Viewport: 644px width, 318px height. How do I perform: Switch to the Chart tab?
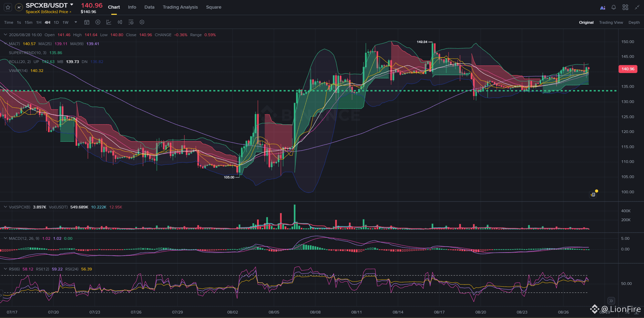tap(114, 7)
